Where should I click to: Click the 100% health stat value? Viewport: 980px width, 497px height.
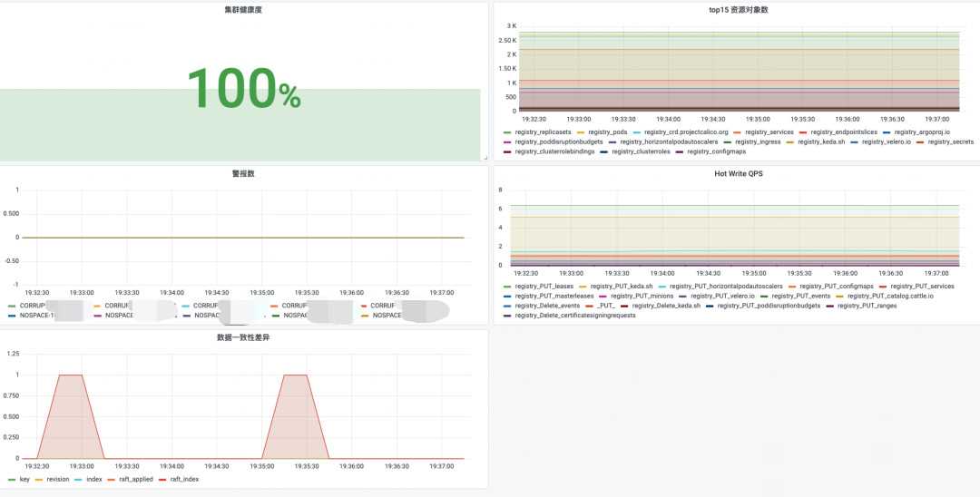(243, 88)
